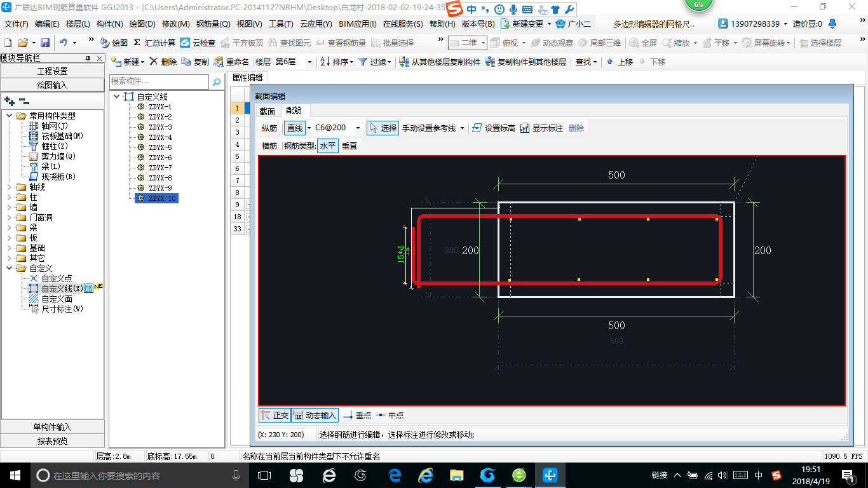Image resolution: width=868 pixels, height=488 pixels.
Task: Click the search magnifier next to 搜索构件
Action: (x=217, y=81)
